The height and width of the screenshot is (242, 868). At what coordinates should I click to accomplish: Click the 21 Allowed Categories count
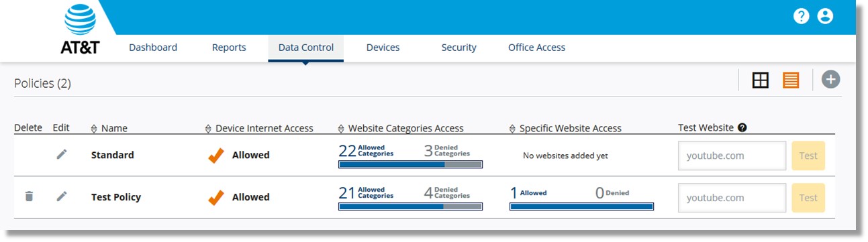pos(366,193)
